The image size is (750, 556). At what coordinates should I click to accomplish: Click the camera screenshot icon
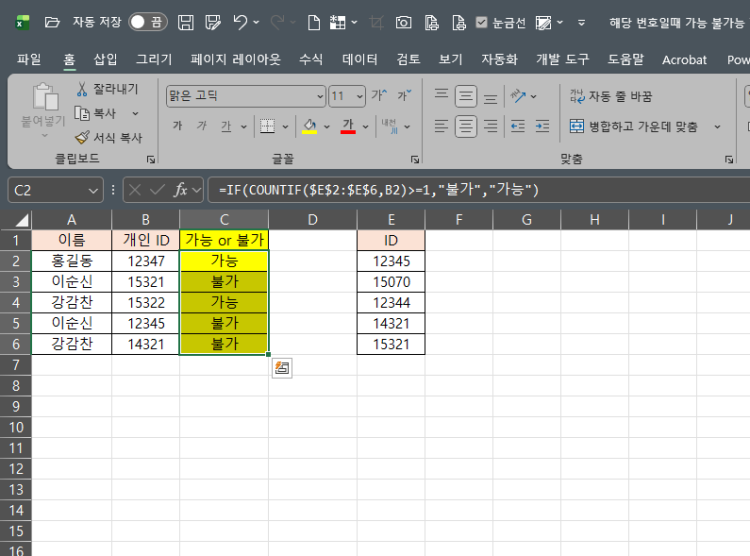(x=403, y=21)
